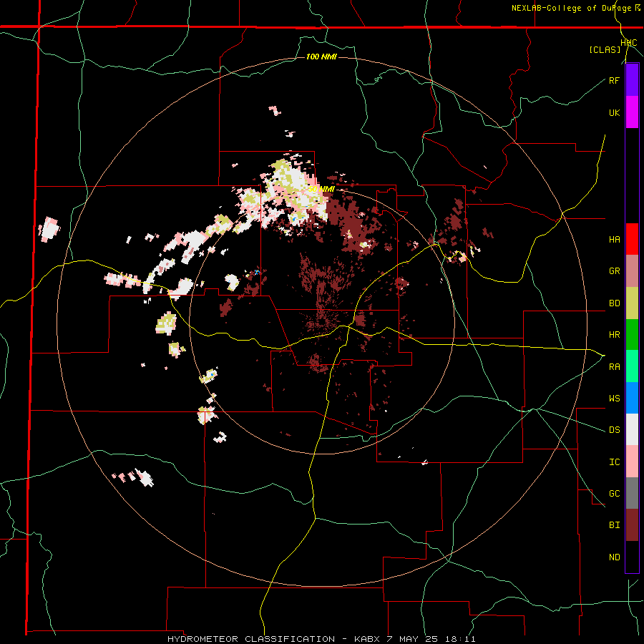This screenshot has height=644, width=644.
Task: Click the BI dark red legend block
Action: (x=632, y=525)
